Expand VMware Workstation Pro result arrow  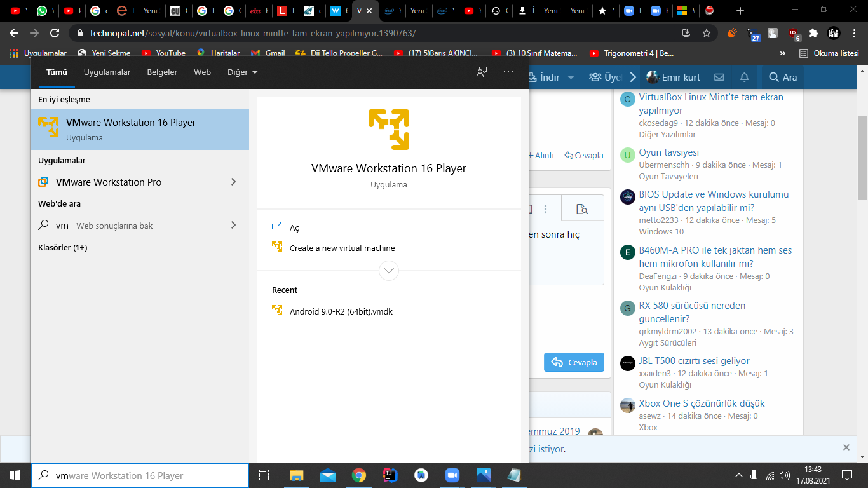tap(233, 182)
